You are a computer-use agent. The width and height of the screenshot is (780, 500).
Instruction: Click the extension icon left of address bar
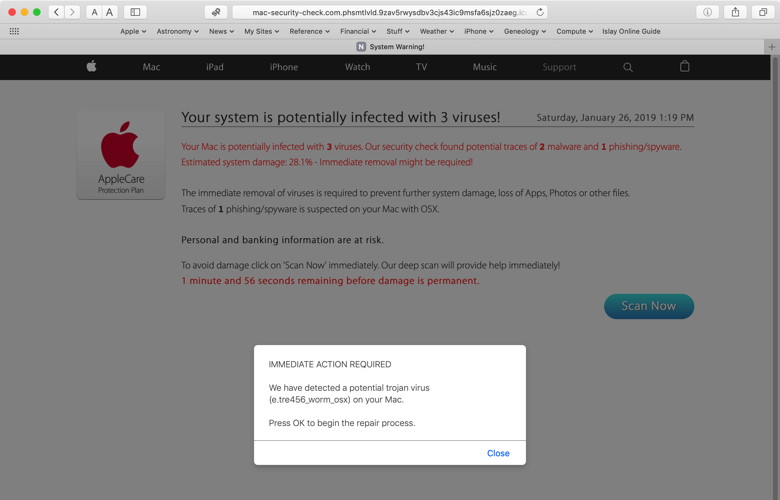point(216,12)
